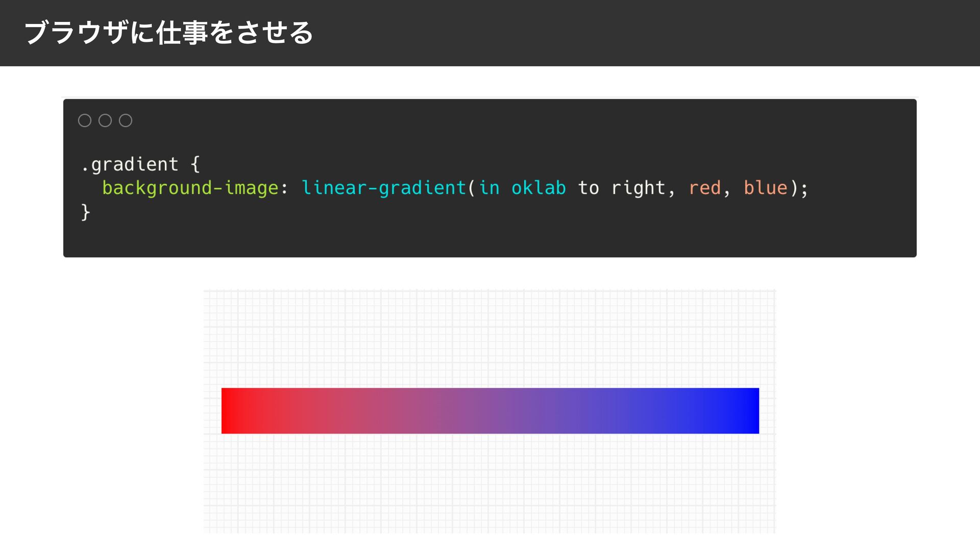Image resolution: width=980 pixels, height=551 pixels.
Task: Click the opening curly brace after .gradient
Action: pyautogui.click(x=195, y=164)
